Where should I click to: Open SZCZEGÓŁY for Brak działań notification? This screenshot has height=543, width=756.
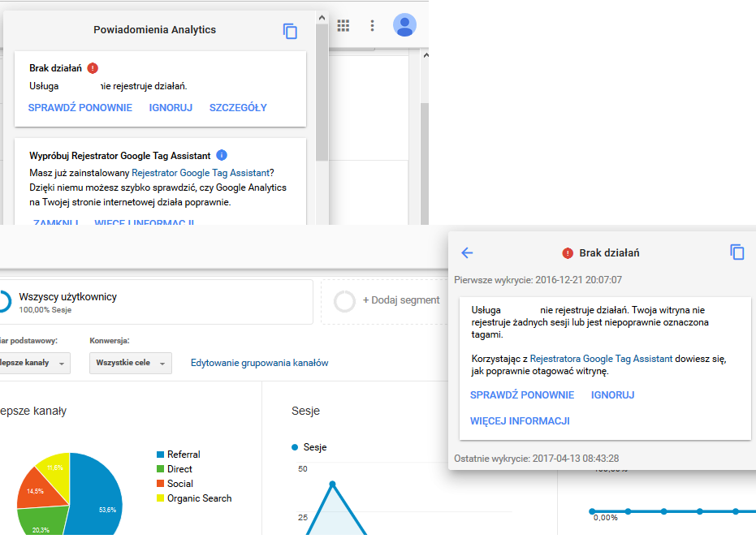(238, 108)
